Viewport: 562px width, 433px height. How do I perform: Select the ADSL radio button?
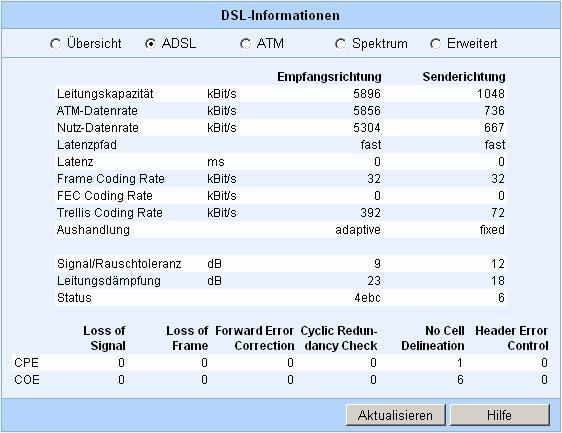coord(151,44)
